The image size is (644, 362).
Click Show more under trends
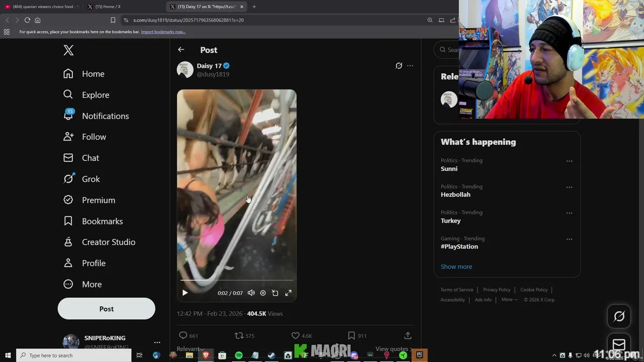(x=456, y=266)
